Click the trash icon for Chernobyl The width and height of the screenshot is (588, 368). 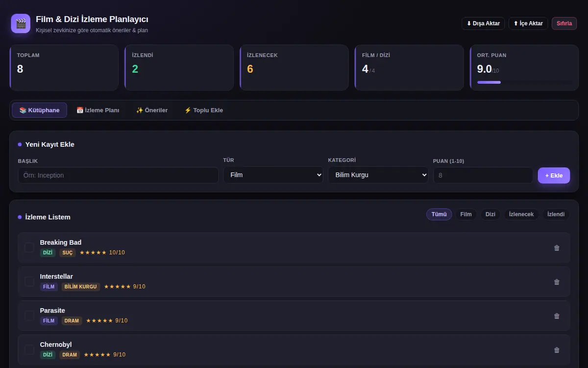[x=557, y=350]
